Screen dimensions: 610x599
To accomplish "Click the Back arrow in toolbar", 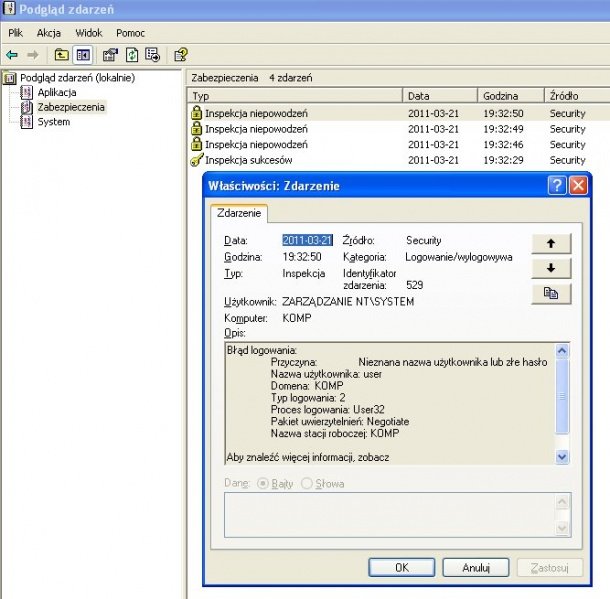I will pyautogui.click(x=12, y=54).
